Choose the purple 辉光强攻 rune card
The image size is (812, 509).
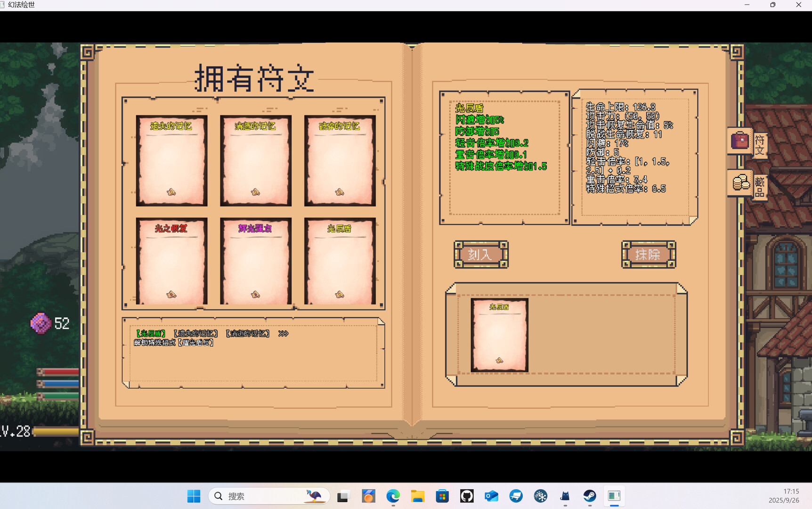255,261
